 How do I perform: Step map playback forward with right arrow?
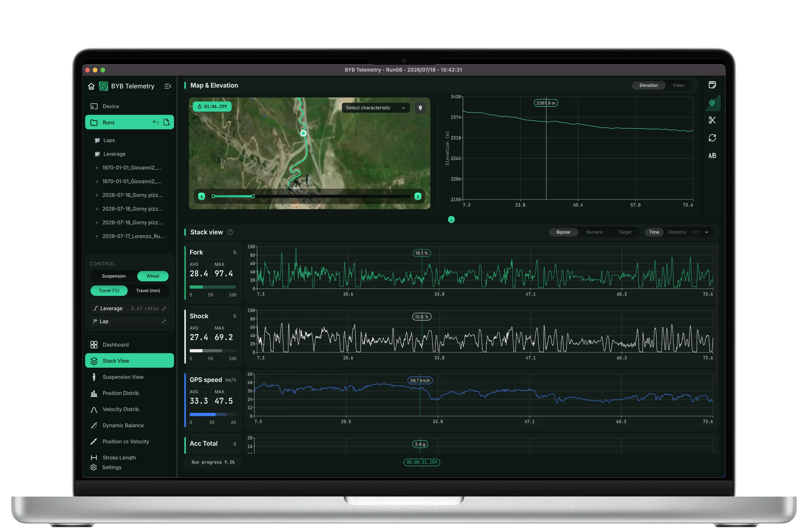tap(418, 196)
